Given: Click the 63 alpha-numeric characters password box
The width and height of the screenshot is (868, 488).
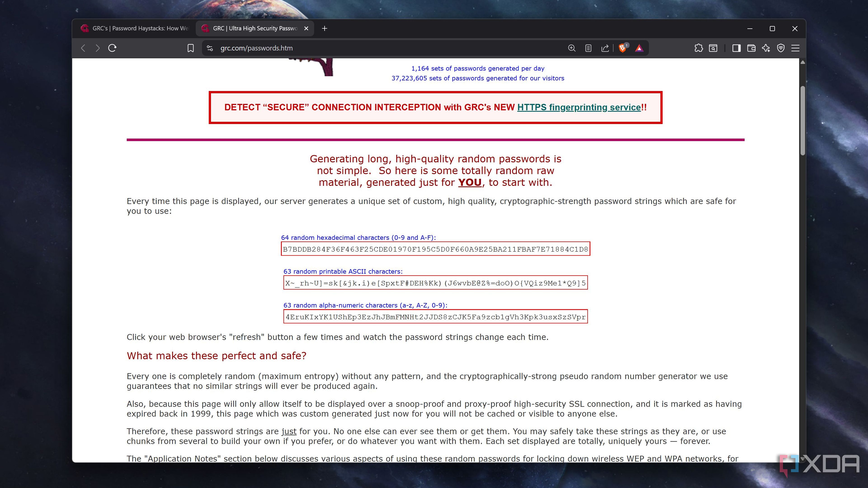Looking at the screenshot, I should pos(435,317).
